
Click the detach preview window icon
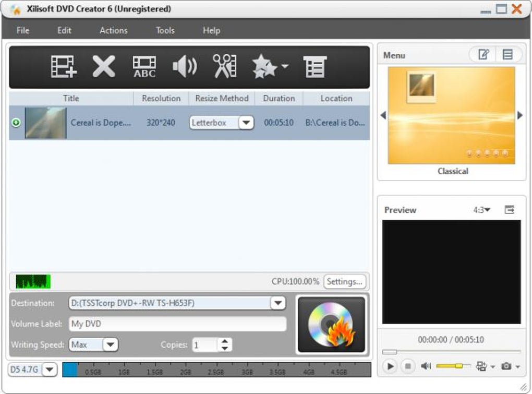pyautogui.click(x=509, y=210)
